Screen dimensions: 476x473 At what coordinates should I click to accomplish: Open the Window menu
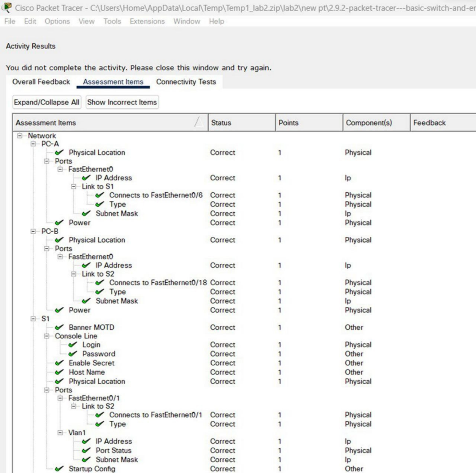(x=187, y=21)
